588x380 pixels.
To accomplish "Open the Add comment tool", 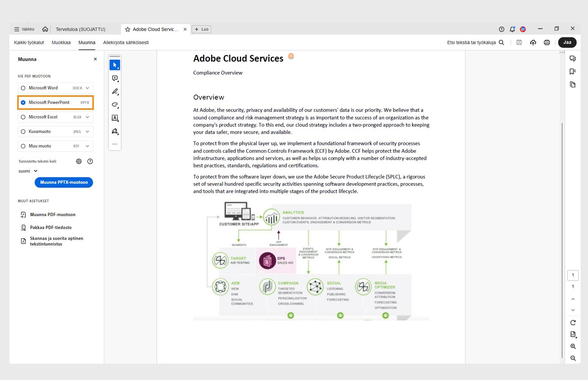I will click(115, 78).
